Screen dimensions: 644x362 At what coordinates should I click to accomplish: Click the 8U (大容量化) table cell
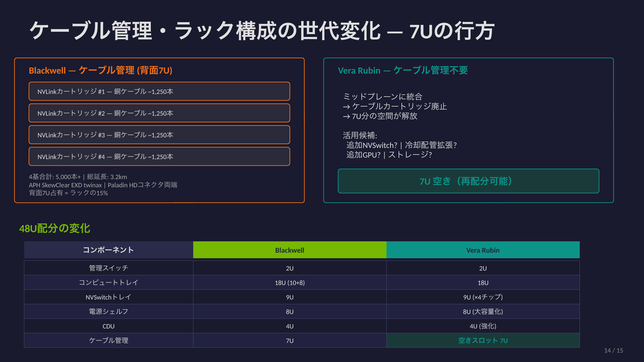tap(483, 312)
